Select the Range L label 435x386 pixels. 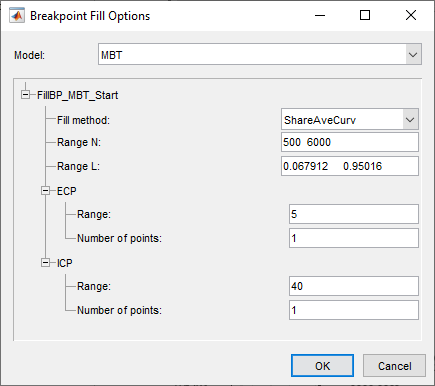78,166
